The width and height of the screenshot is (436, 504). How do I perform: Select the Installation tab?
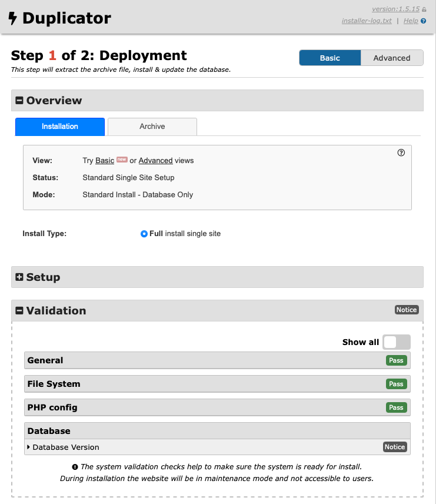point(60,127)
